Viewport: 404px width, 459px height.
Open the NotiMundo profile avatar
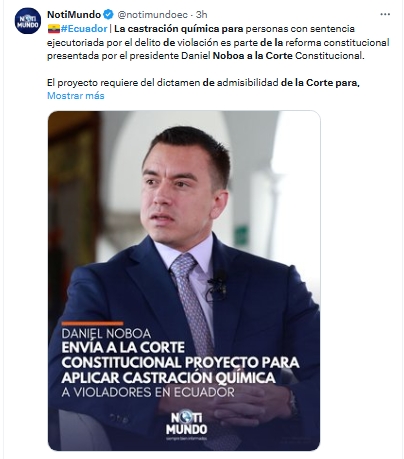pos(28,21)
